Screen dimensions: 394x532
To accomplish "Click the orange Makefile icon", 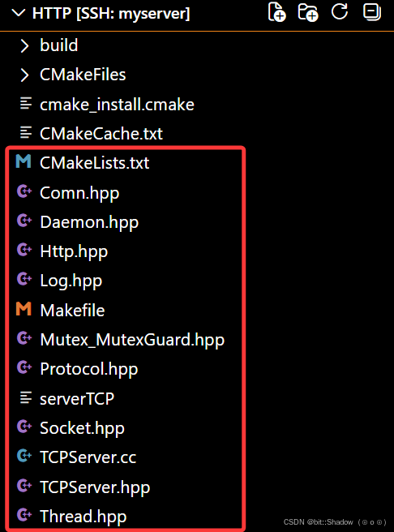I will pyautogui.click(x=24, y=309).
